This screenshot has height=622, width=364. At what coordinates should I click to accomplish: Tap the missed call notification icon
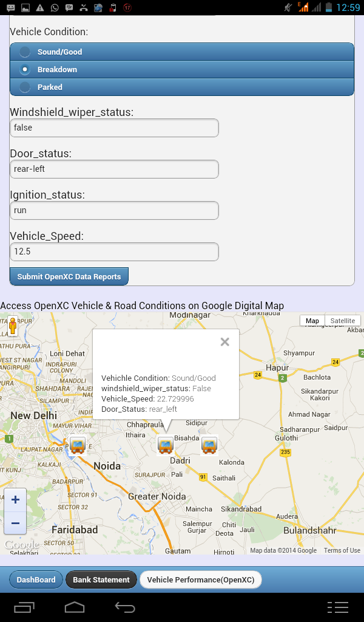tap(84, 7)
